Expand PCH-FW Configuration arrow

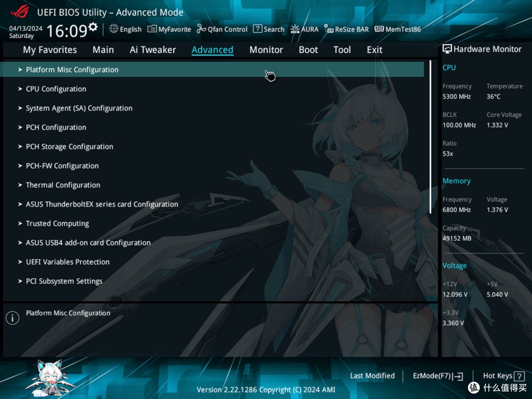pyautogui.click(x=20, y=166)
